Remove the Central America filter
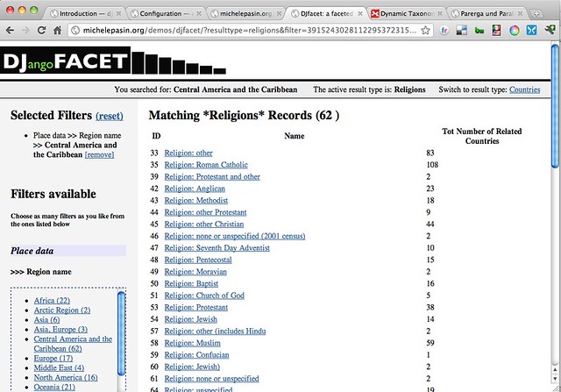561x392 pixels. pyautogui.click(x=99, y=154)
